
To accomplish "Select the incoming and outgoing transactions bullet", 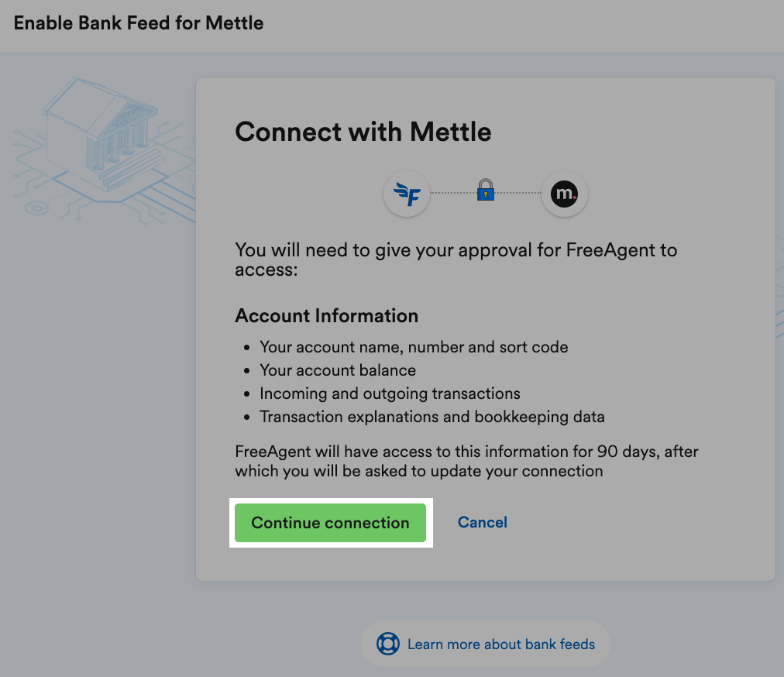I will 390,393.
